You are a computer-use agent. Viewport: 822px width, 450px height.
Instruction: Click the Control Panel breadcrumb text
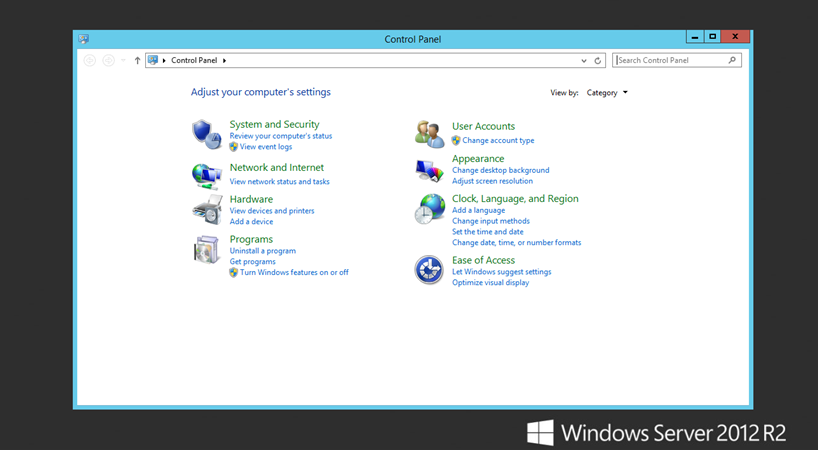point(194,60)
